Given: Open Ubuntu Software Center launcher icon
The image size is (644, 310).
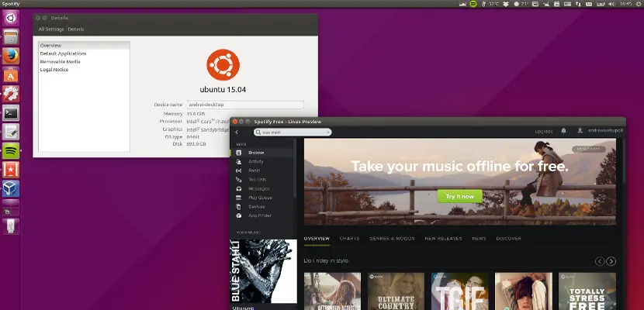Looking at the screenshot, I should pos(11,75).
